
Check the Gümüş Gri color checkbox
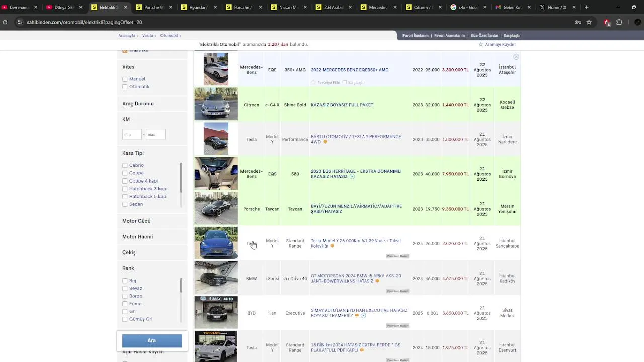(125, 319)
